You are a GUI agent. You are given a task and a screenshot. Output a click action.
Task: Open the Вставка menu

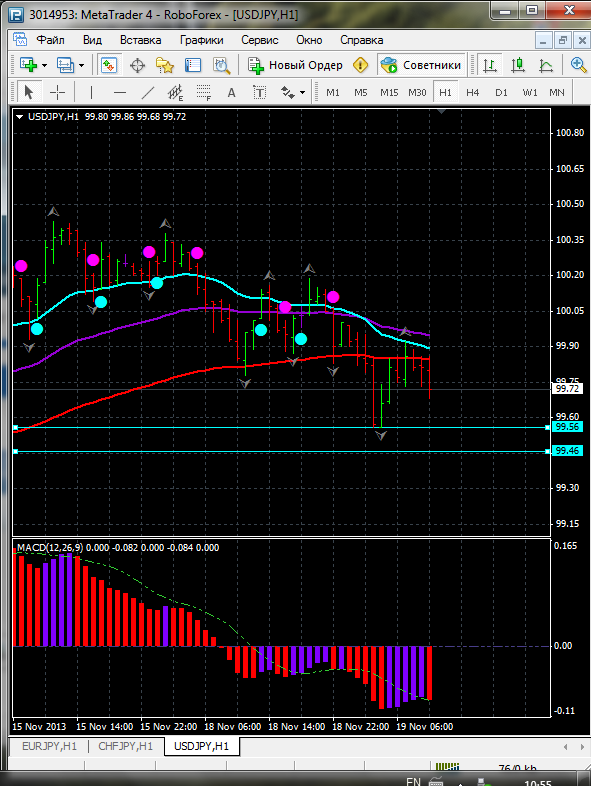click(140, 40)
